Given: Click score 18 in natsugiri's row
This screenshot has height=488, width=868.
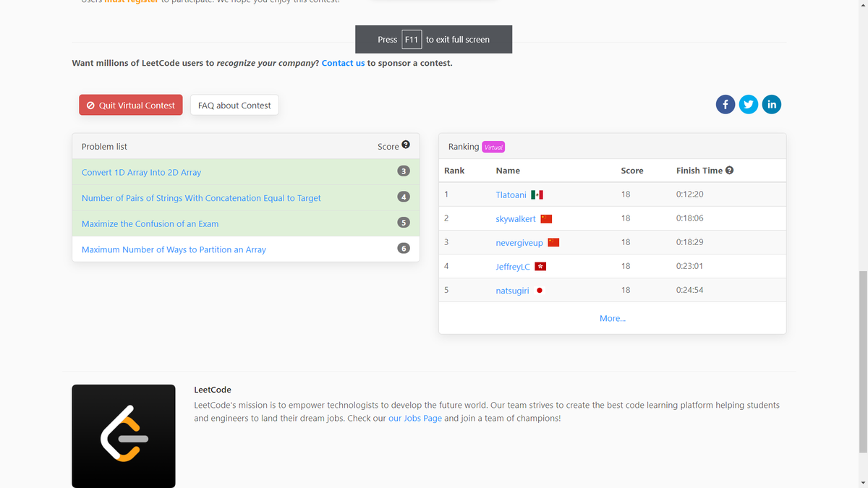Looking at the screenshot, I should [x=626, y=290].
